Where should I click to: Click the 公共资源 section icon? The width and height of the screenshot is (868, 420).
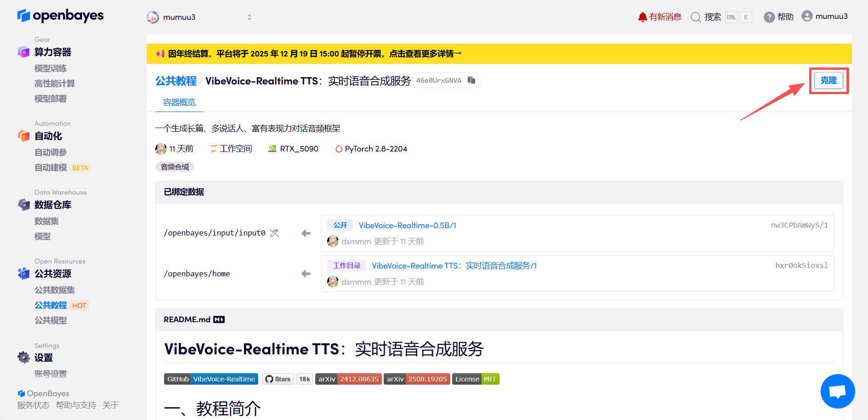point(23,273)
